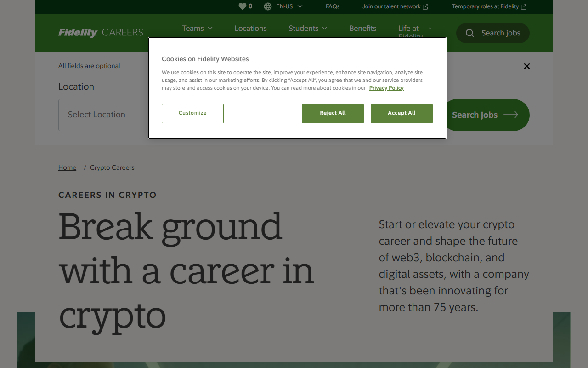The image size is (588, 368).
Task: Click the Select Location input field
Action: click(103, 115)
